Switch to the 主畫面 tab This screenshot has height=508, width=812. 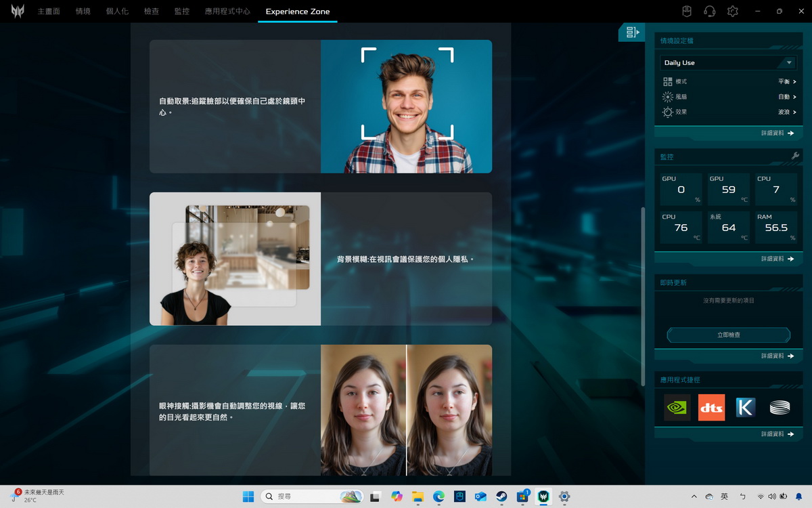coord(49,12)
